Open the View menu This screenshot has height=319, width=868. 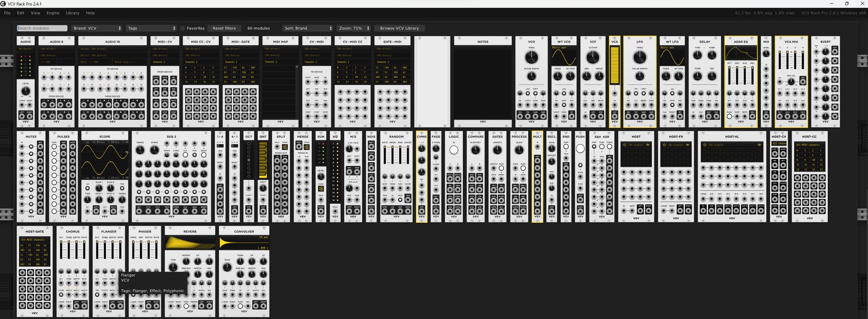(35, 13)
